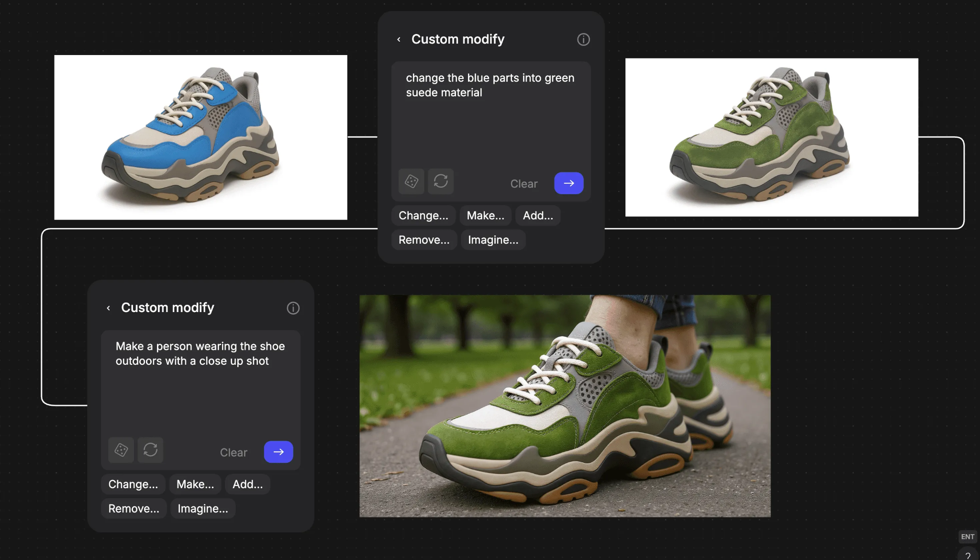Screen dimensions: 980x560
Task: Submit the green suede prompt with arrow button
Action: tap(568, 183)
